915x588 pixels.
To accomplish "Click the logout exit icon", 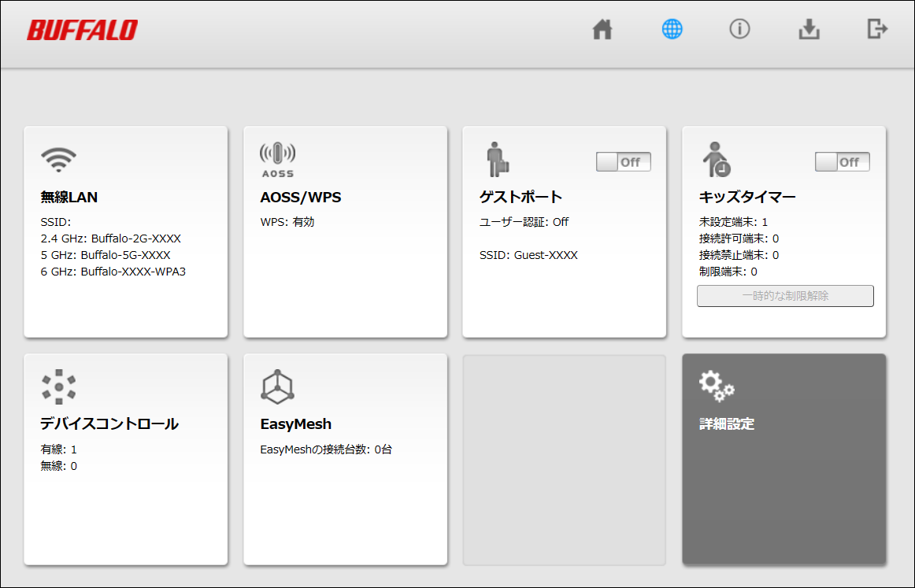I will 876,30.
